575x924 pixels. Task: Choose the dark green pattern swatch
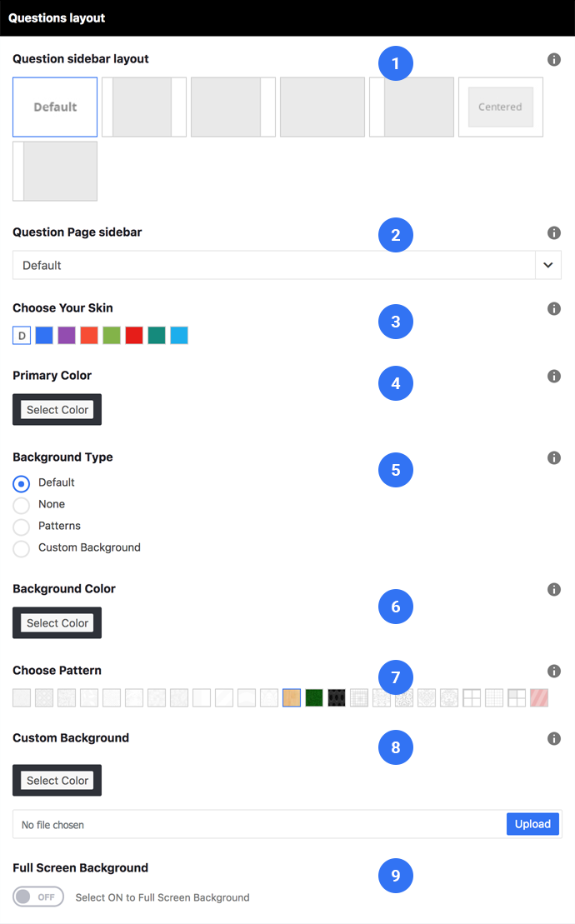tap(314, 697)
